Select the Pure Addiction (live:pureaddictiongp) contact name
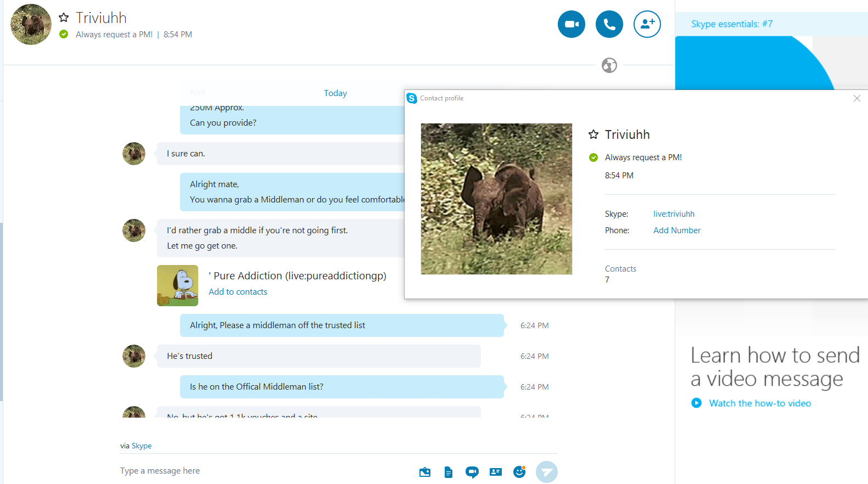868x484 pixels. 298,275
